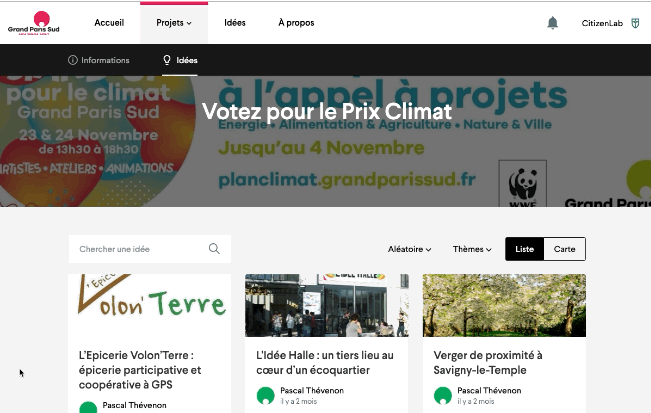The height and width of the screenshot is (413, 651).
Task: Open L'Epicerie Volon'Terre idea title
Action: click(140, 370)
